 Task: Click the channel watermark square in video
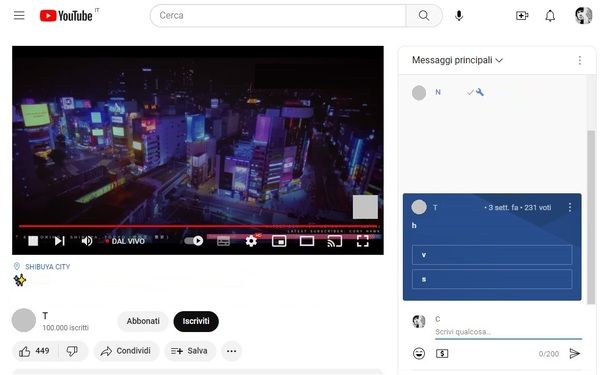365,207
